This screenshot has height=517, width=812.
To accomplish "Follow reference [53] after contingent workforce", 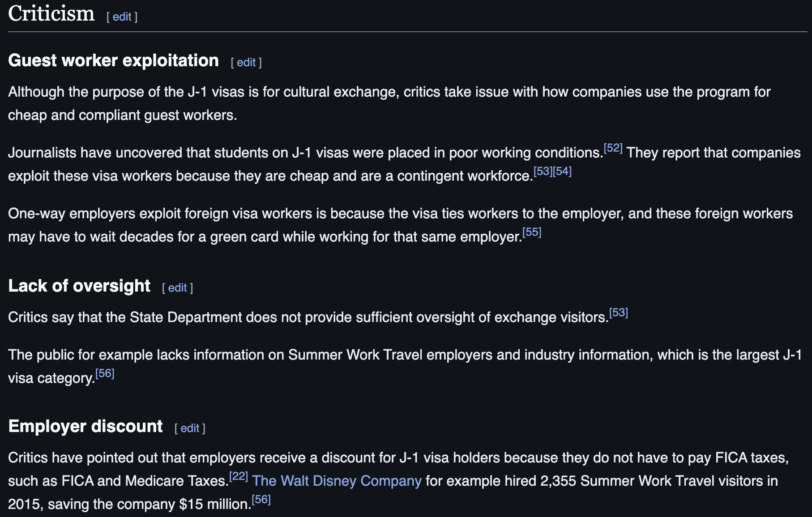I will pyautogui.click(x=543, y=171).
